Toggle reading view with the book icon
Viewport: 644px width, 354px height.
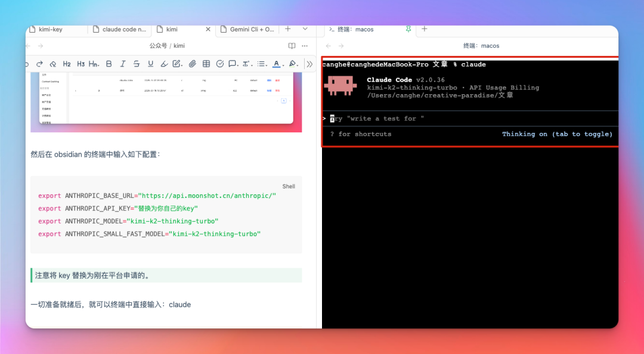pyautogui.click(x=292, y=46)
